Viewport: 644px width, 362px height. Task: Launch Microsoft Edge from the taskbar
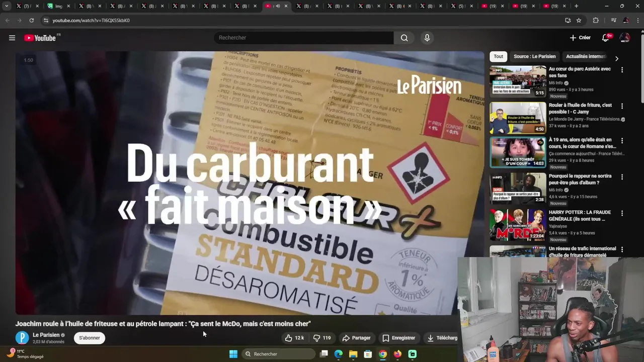[339, 354]
